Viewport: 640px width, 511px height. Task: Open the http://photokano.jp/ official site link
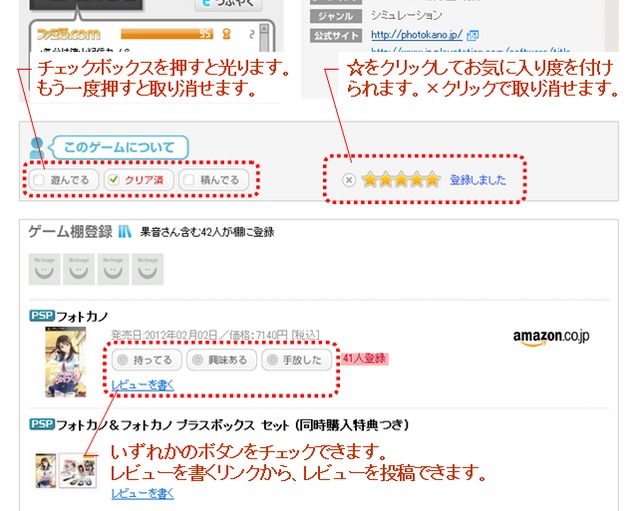pos(417,35)
